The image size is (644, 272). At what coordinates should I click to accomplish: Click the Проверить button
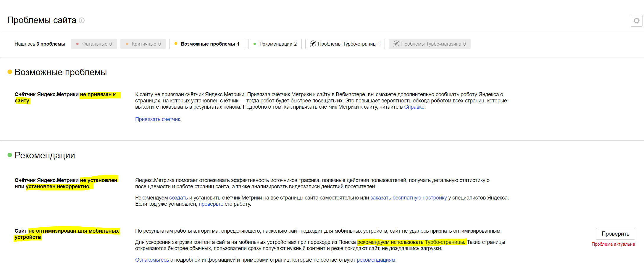point(615,234)
